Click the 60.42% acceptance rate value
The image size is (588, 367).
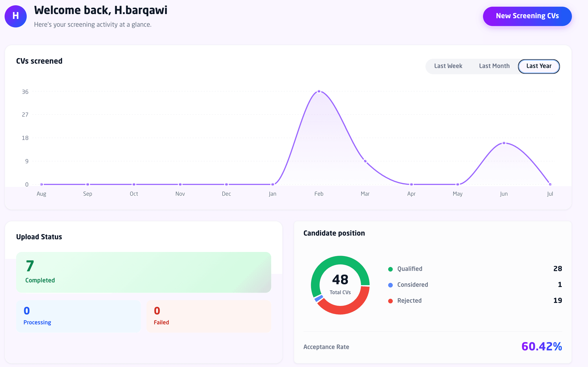541,346
